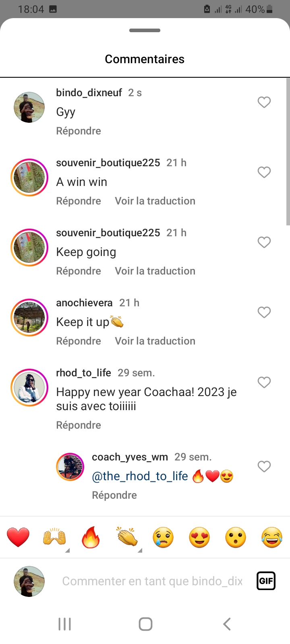Like coach_yves_wm's reply comment
Image resolution: width=290 pixels, height=644 pixels.
coord(264,466)
